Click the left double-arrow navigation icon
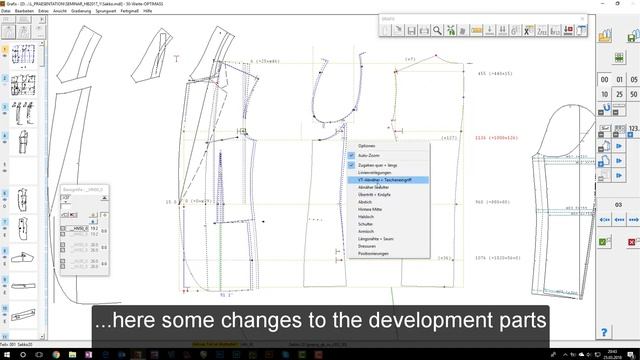The width and height of the screenshot is (640, 360). (x=604, y=220)
